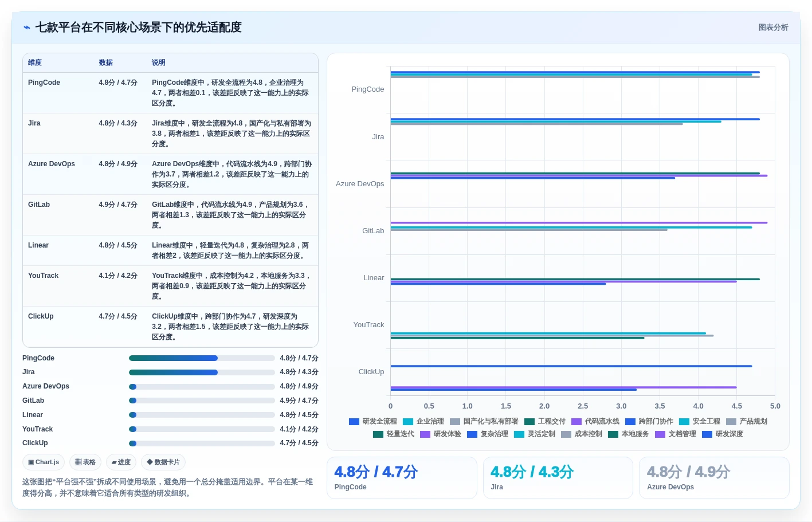Image resolution: width=812 pixels, height=522 pixels.
Task: Select the YouTrack table row name
Action: point(44,276)
